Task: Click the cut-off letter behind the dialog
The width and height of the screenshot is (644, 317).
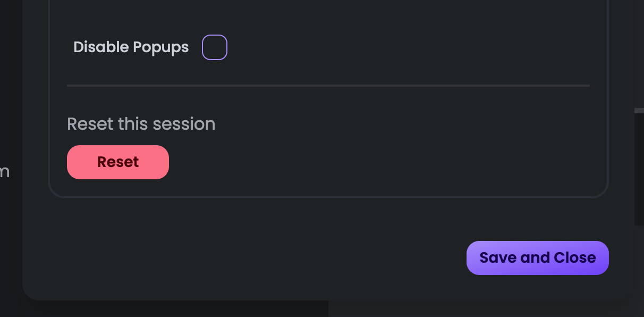Action: pos(5,172)
